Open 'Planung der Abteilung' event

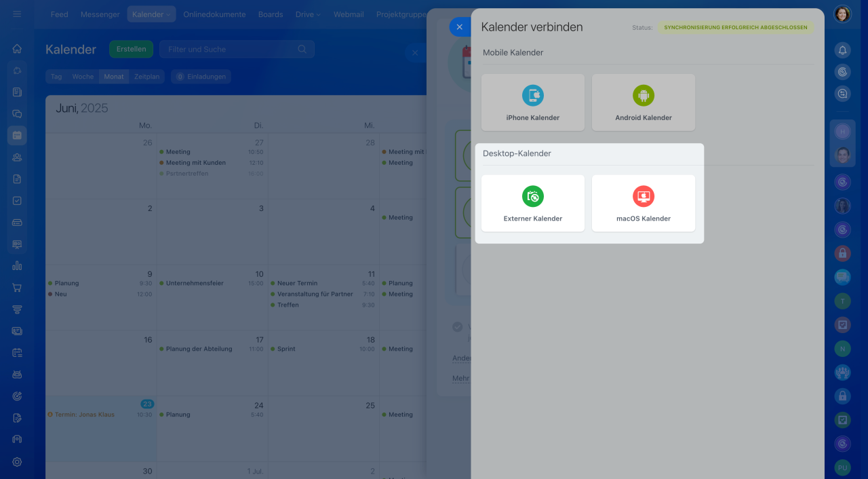pyautogui.click(x=211, y=349)
